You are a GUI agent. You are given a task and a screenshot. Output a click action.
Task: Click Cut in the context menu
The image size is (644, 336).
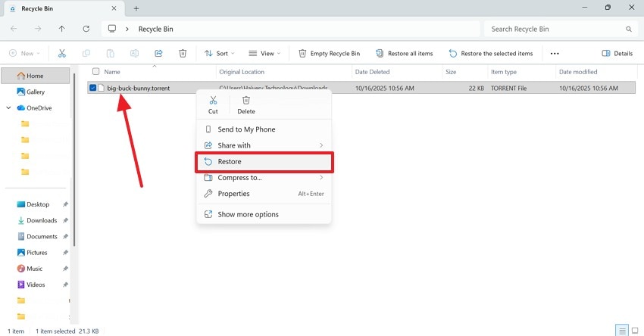(213, 105)
